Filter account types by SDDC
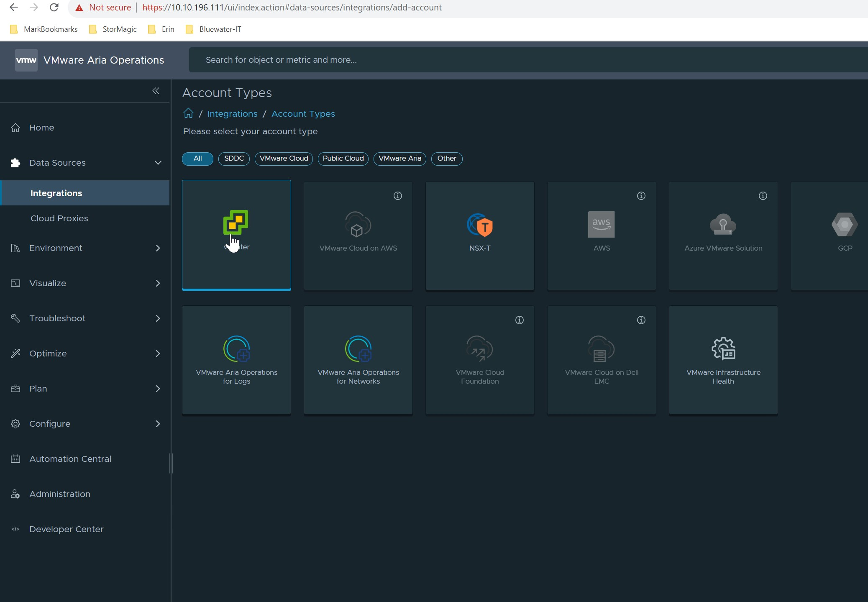This screenshot has height=602, width=868. coord(234,159)
